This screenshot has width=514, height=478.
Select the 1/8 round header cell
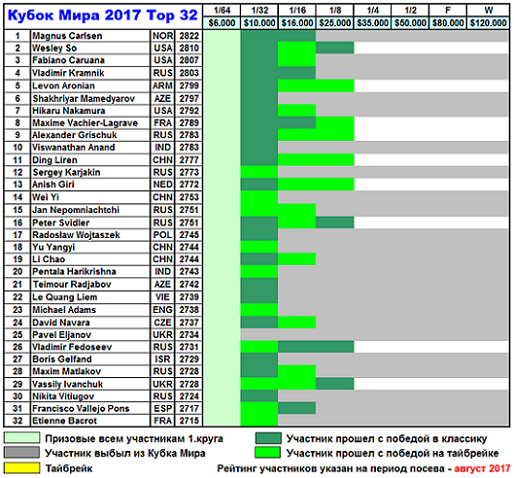tap(335, 10)
